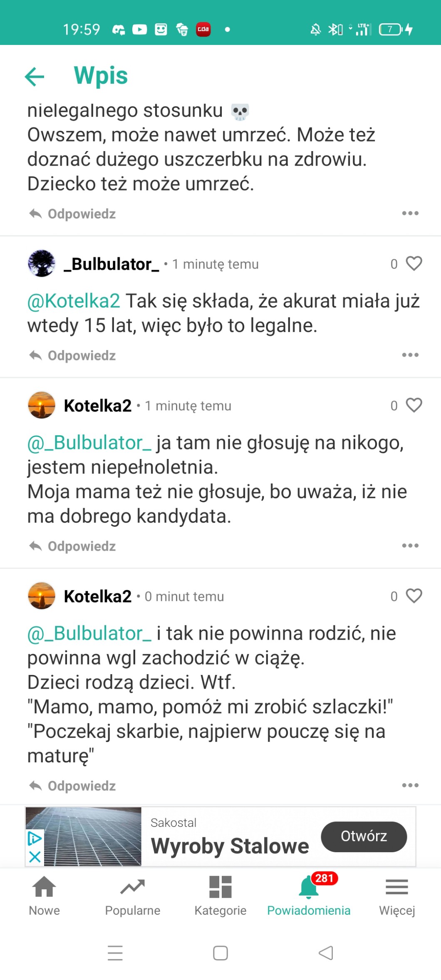This screenshot has height=980, width=441.
Task: Open the Nowe home tab
Action: point(44,896)
